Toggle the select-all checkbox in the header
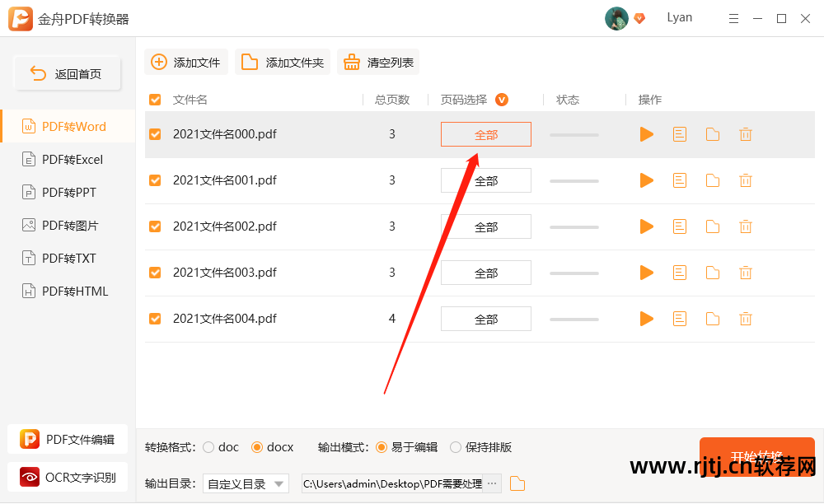Screen dimensions: 824x504 (154, 99)
